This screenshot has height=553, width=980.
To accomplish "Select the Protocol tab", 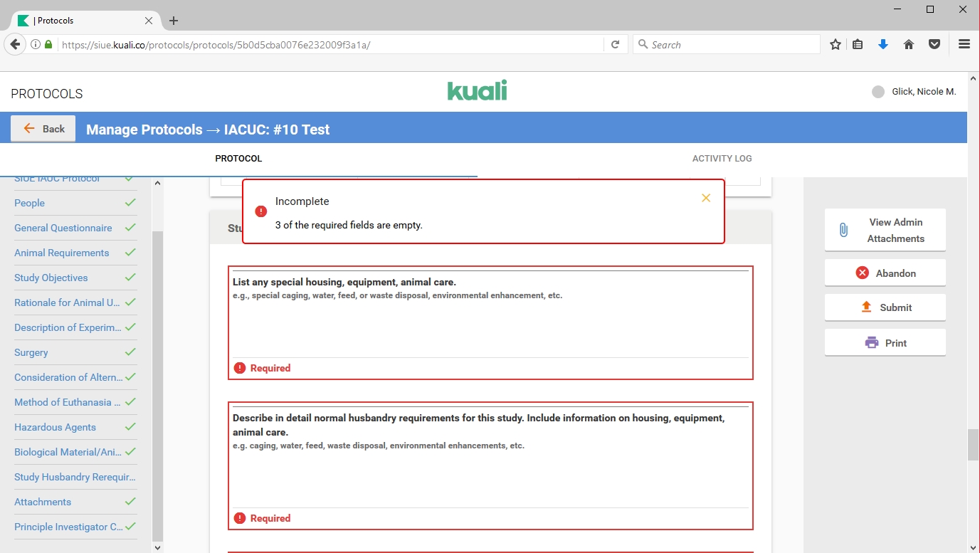I will click(x=238, y=159).
